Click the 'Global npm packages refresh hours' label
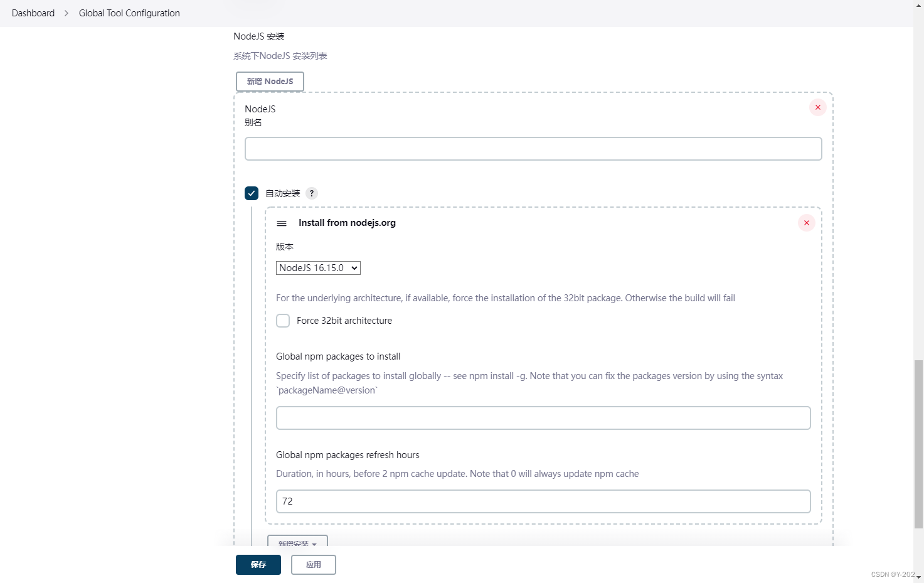 (x=348, y=455)
